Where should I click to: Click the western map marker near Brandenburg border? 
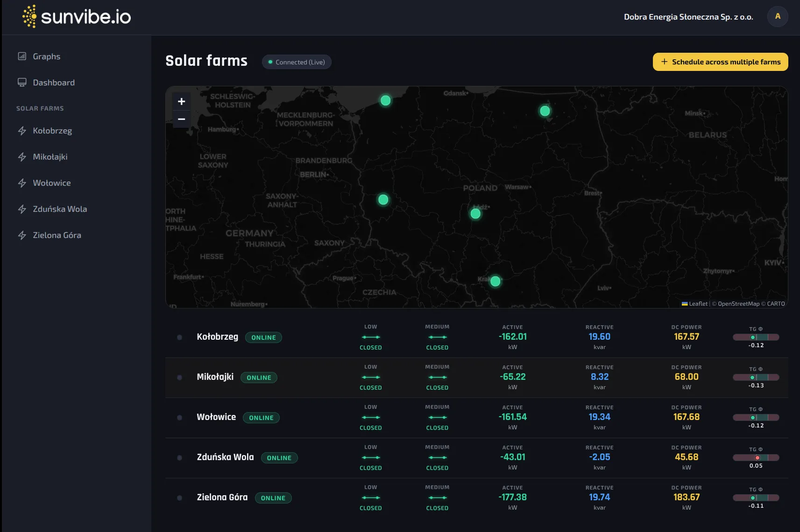[383, 200]
